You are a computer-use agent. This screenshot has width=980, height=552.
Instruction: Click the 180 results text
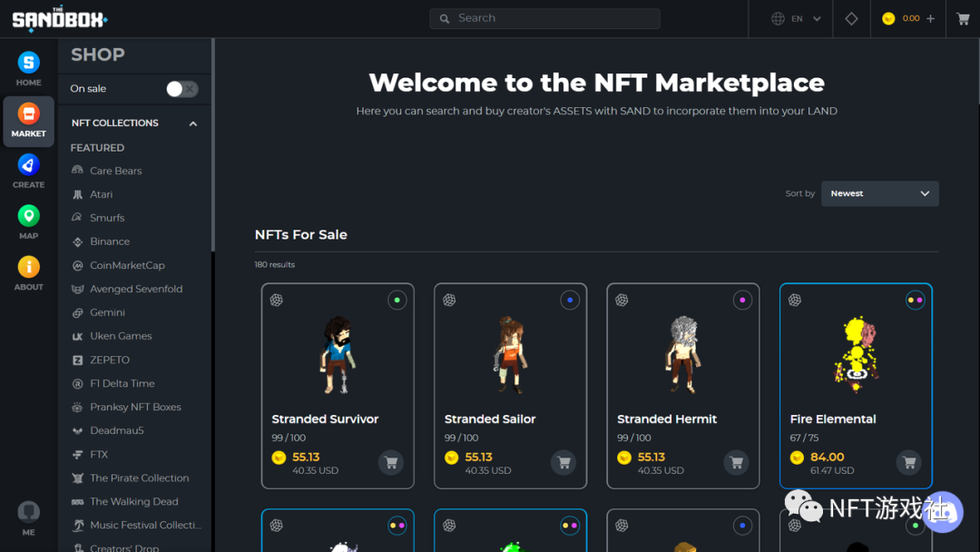coord(274,264)
